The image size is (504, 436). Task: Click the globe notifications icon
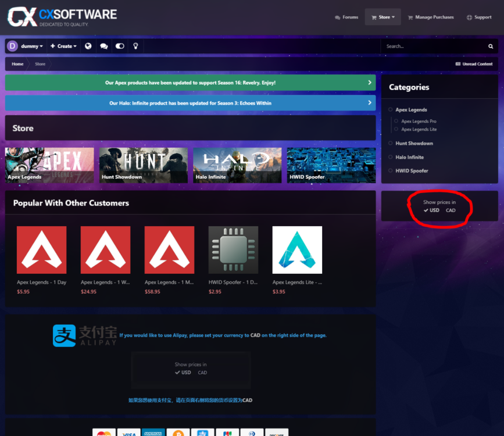pyautogui.click(x=88, y=46)
